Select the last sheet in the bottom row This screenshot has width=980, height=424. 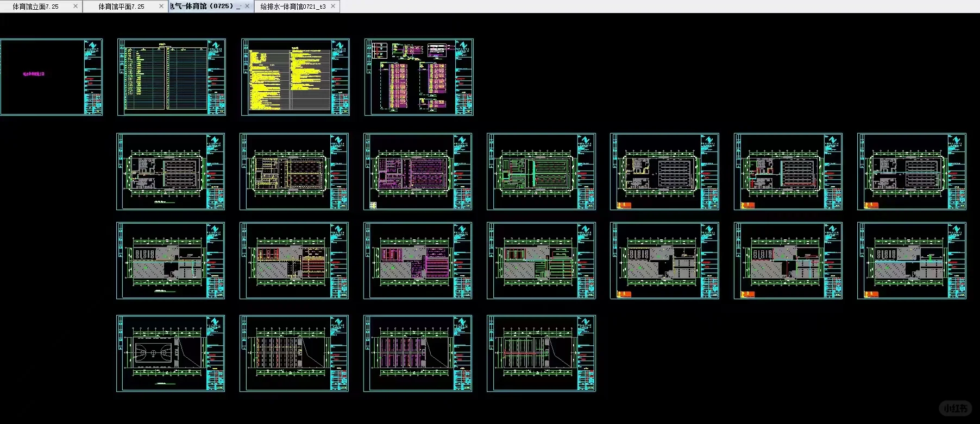[x=541, y=353]
